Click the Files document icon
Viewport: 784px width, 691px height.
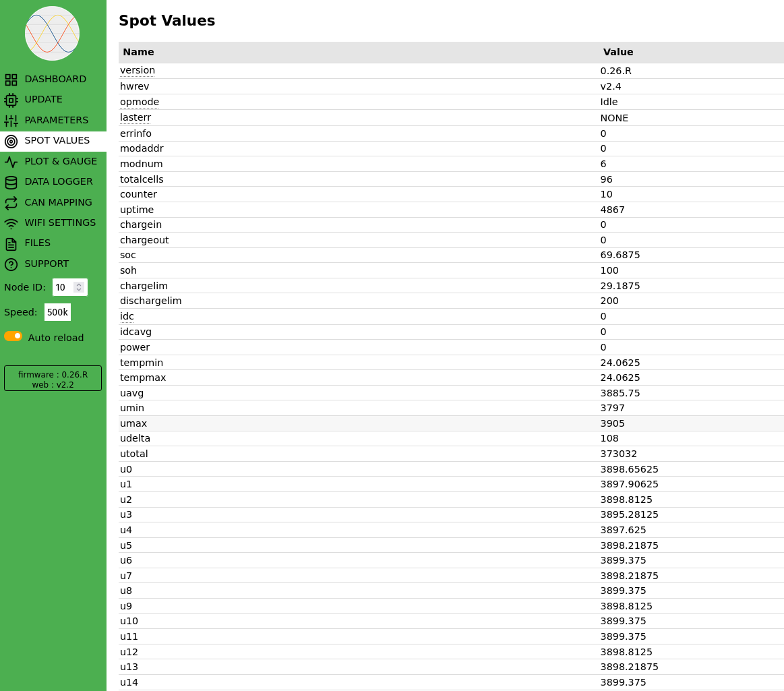(x=11, y=243)
